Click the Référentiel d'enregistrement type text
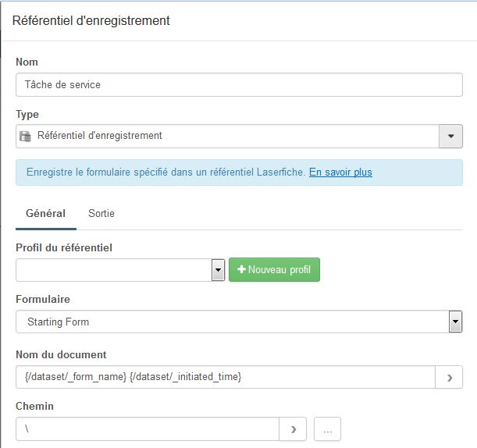The height and width of the screenshot is (448, 477). tap(100, 136)
